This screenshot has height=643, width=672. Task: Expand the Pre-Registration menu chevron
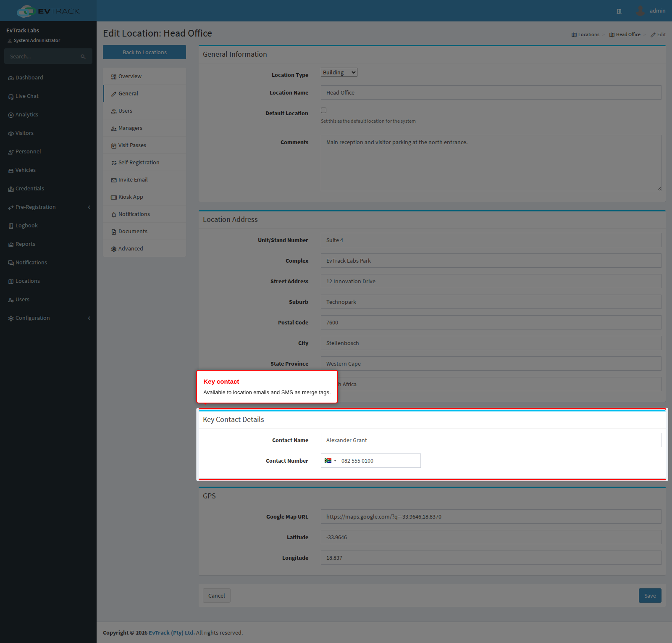(89, 207)
